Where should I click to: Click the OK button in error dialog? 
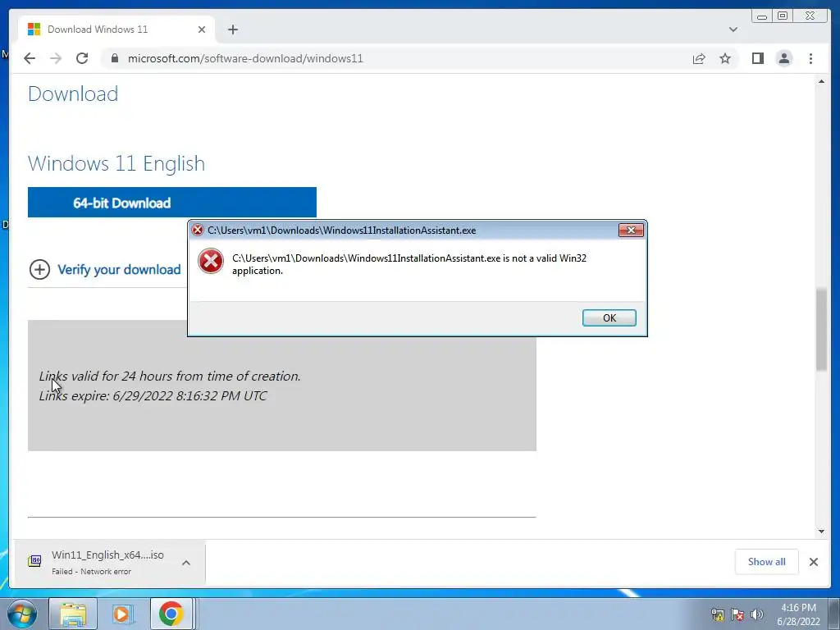coord(609,317)
